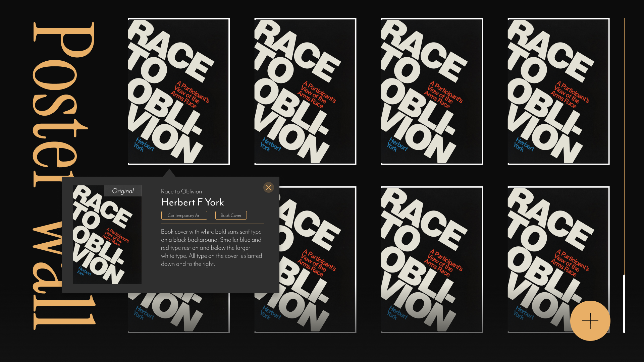Click the Original label on popup thumbnail

pos(123,191)
